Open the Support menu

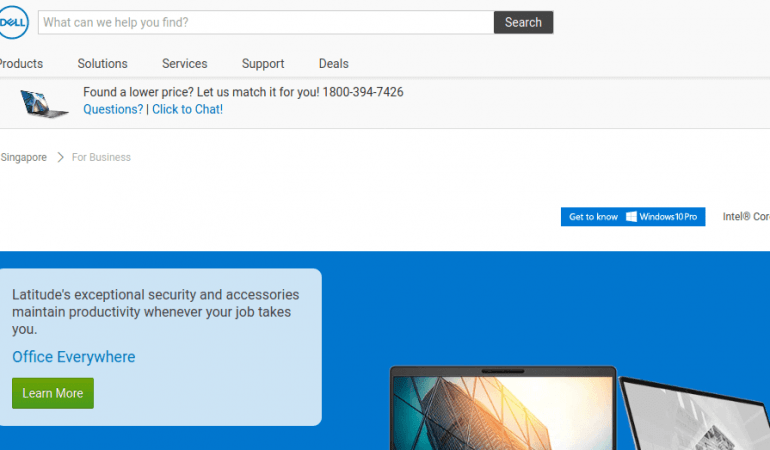263,64
